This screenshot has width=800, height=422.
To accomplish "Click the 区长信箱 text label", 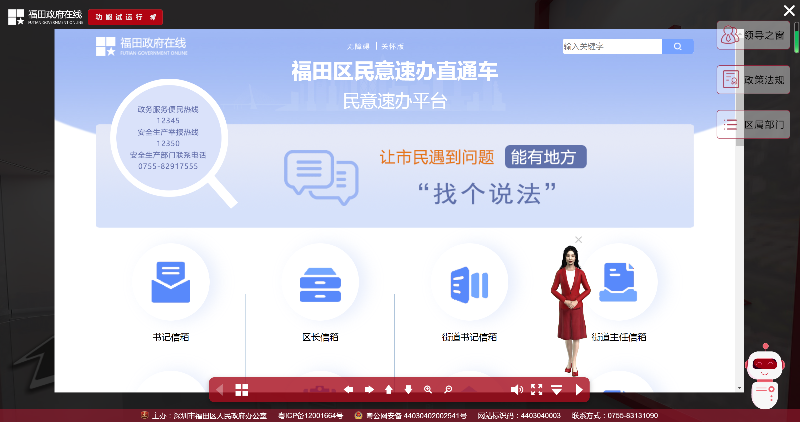I will click(x=320, y=337).
